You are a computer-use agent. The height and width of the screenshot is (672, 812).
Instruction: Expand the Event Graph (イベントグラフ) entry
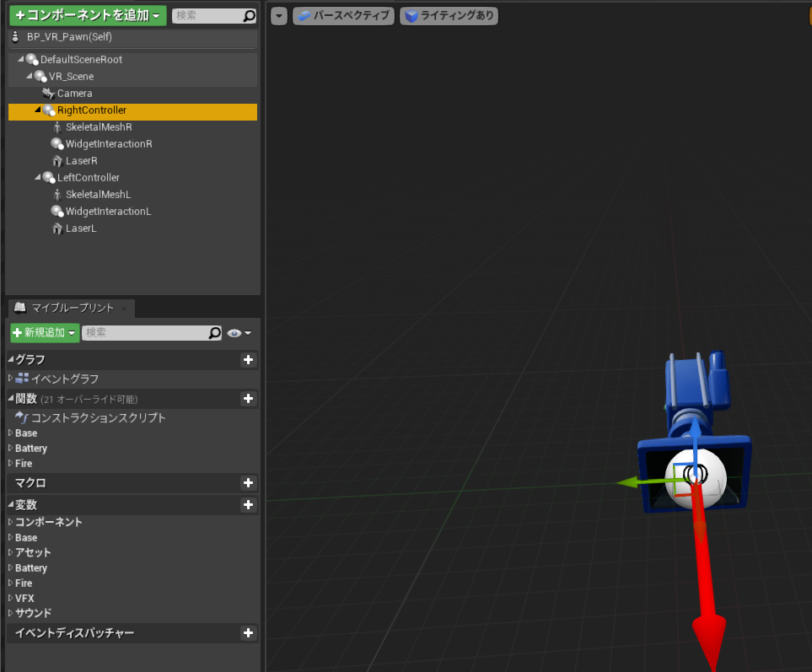click(x=10, y=378)
